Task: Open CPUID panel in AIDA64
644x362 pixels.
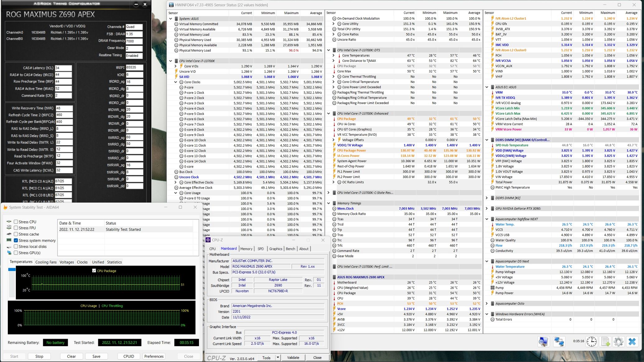Action: pyautogui.click(x=129, y=356)
